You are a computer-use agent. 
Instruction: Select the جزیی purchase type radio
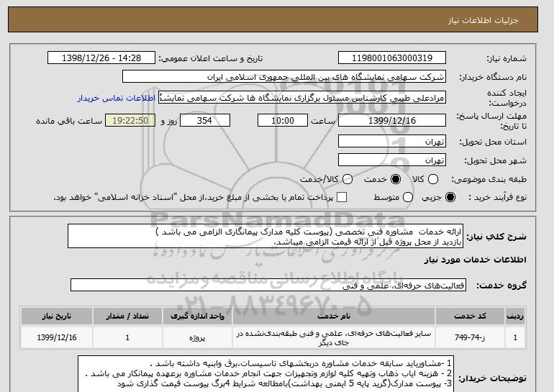[x=450, y=197]
